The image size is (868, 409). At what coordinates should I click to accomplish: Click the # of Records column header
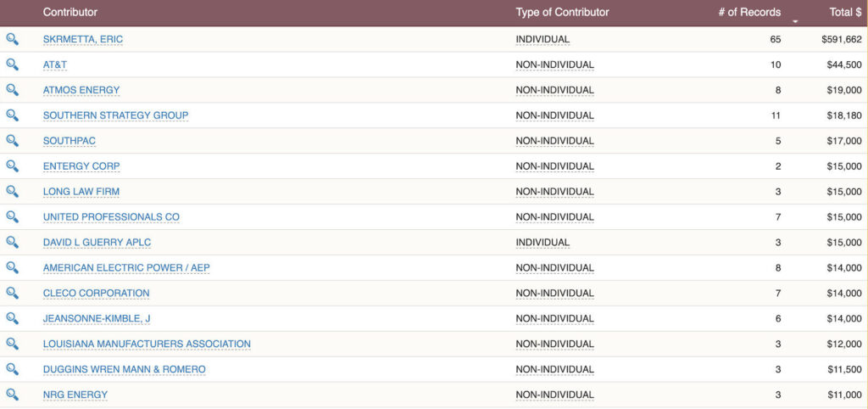(748, 13)
